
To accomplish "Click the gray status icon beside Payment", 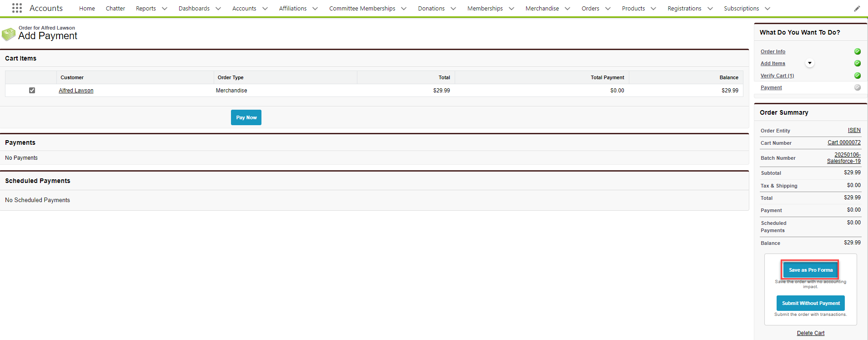I will point(857,87).
